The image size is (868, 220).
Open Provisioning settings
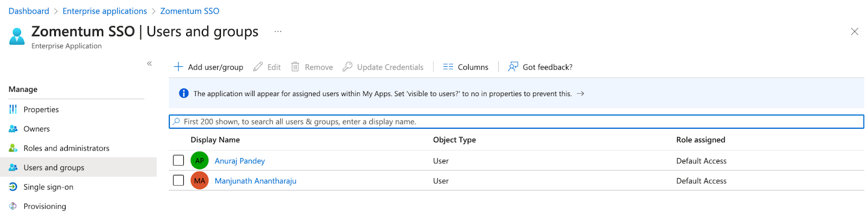(44, 206)
